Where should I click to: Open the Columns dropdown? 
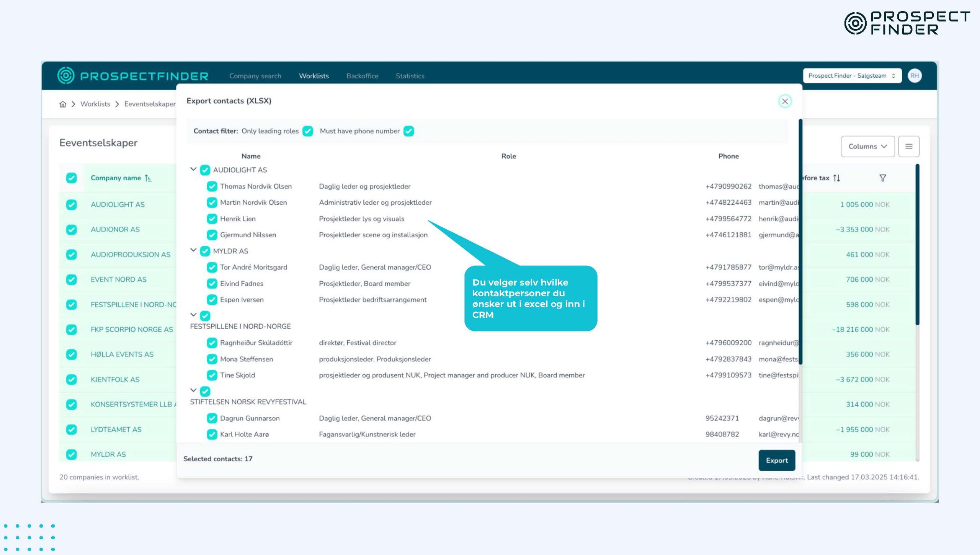point(867,147)
